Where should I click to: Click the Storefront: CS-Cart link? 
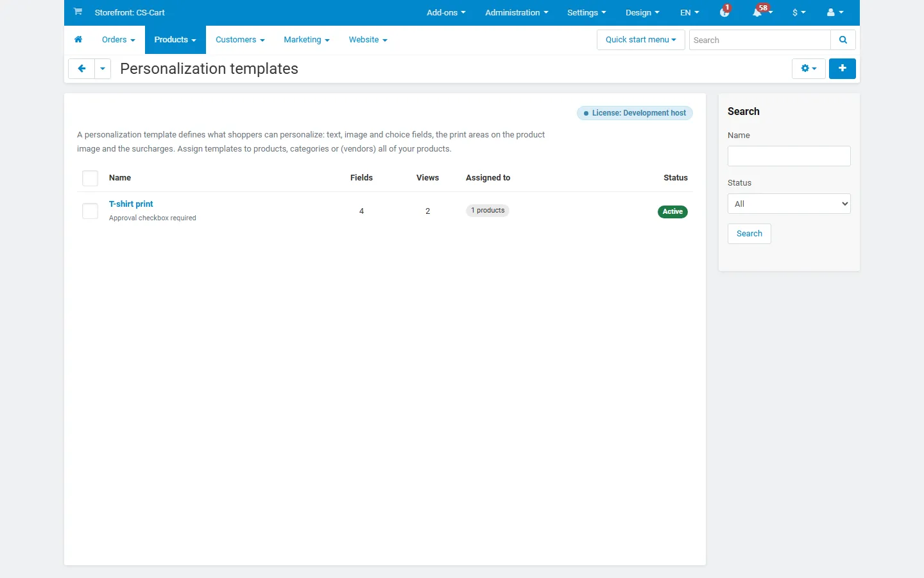(130, 12)
